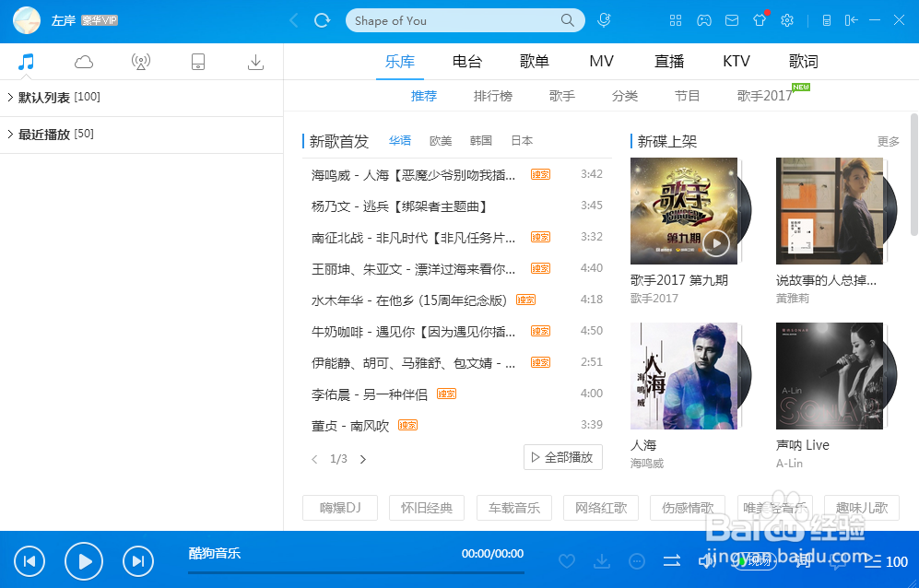Screen dimensions: 919x588
Task: Open more options ellipsis in player bar
Action: tap(637, 561)
